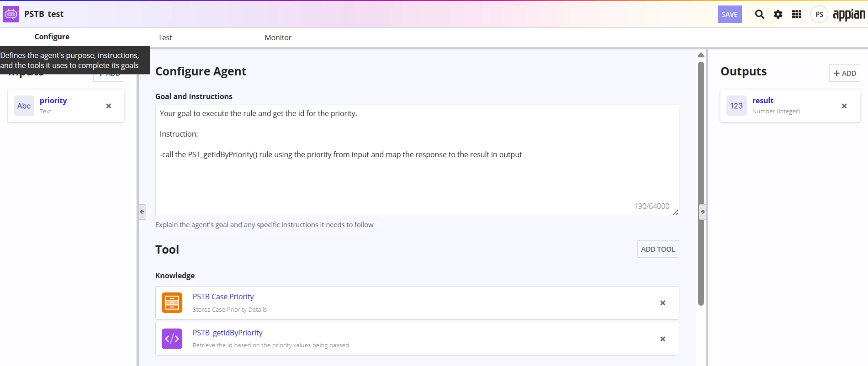Click the Outputs heading

(x=744, y=71)
